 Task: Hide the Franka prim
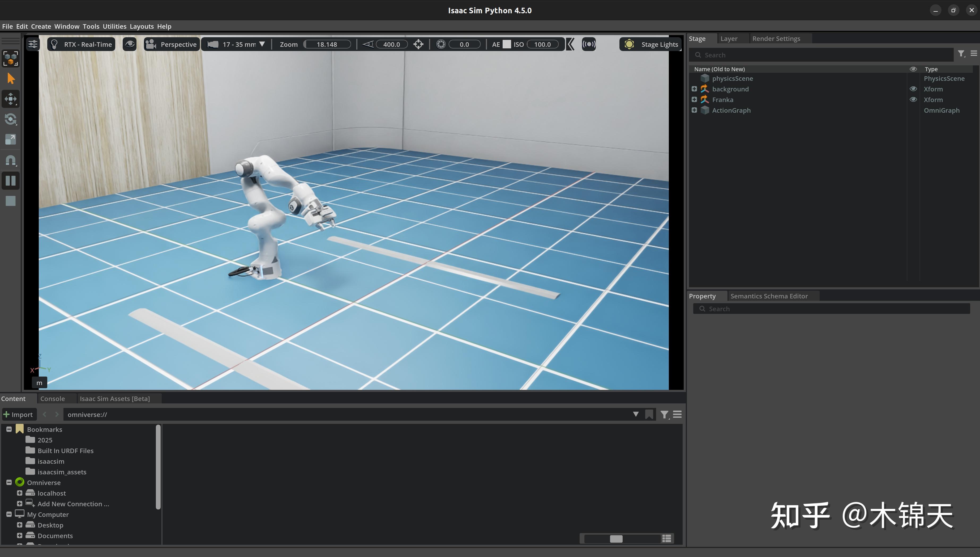point(913,99)
